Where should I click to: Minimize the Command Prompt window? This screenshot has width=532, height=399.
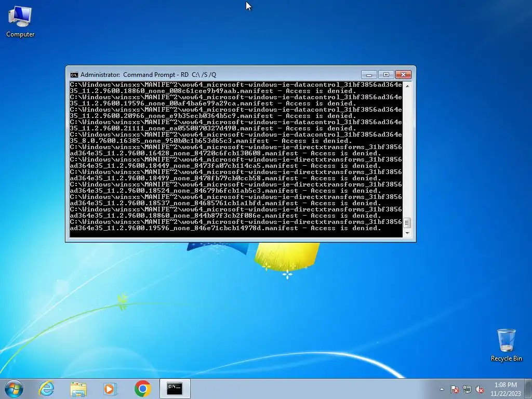369,75
